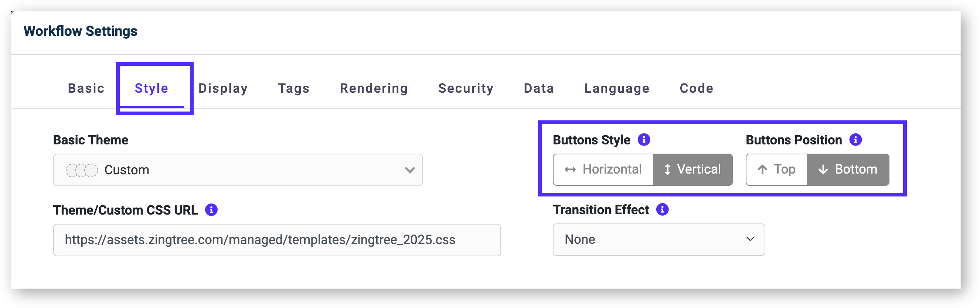Select the Vertical buttons style
This screenshot has height=308, width=980.
693,170
